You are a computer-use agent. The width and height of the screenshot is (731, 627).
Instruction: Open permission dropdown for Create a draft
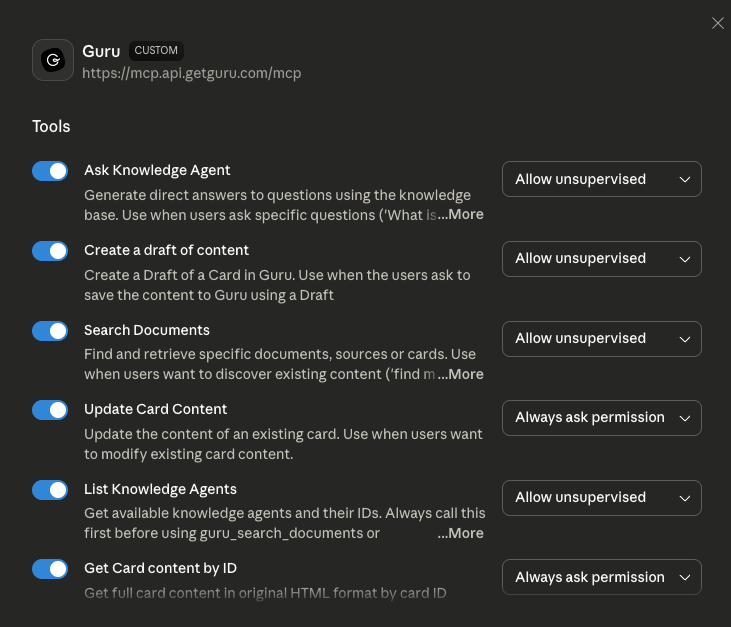[601, 259]
